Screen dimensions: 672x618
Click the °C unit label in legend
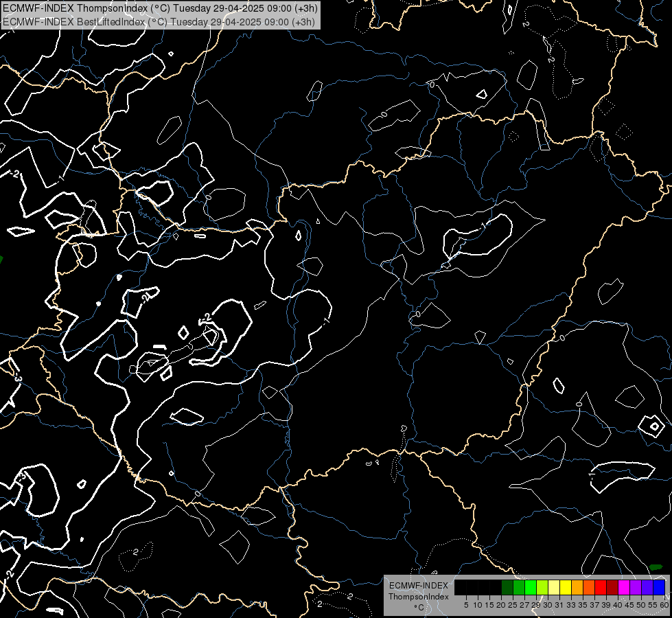[419, 607]
